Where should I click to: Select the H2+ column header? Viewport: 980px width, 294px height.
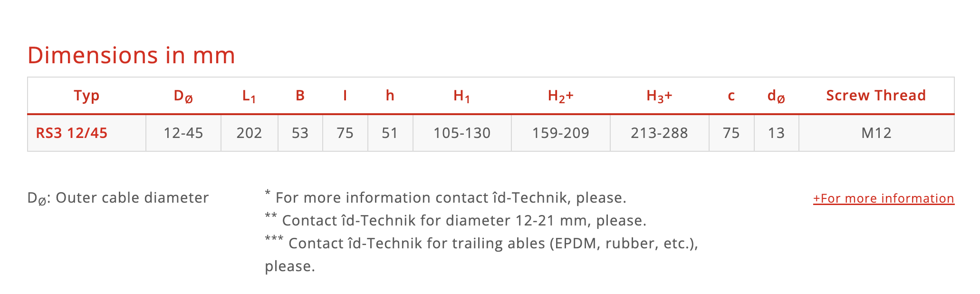tap(560, 96)
